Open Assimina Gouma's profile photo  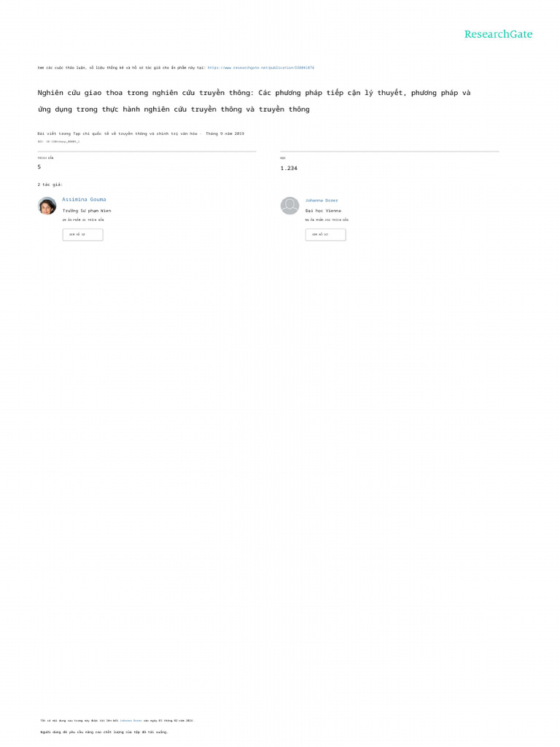pos(47,206)
